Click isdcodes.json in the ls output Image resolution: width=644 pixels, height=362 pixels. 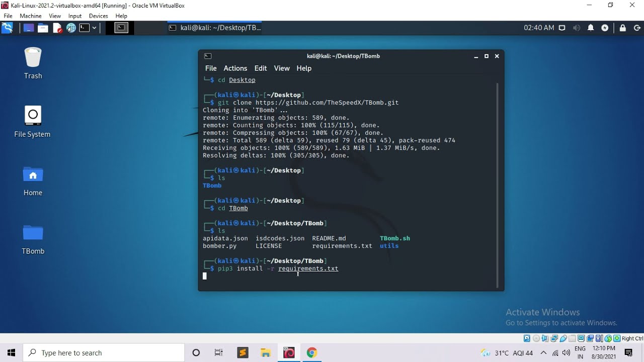pyautogui.click(x=280, y=238)
